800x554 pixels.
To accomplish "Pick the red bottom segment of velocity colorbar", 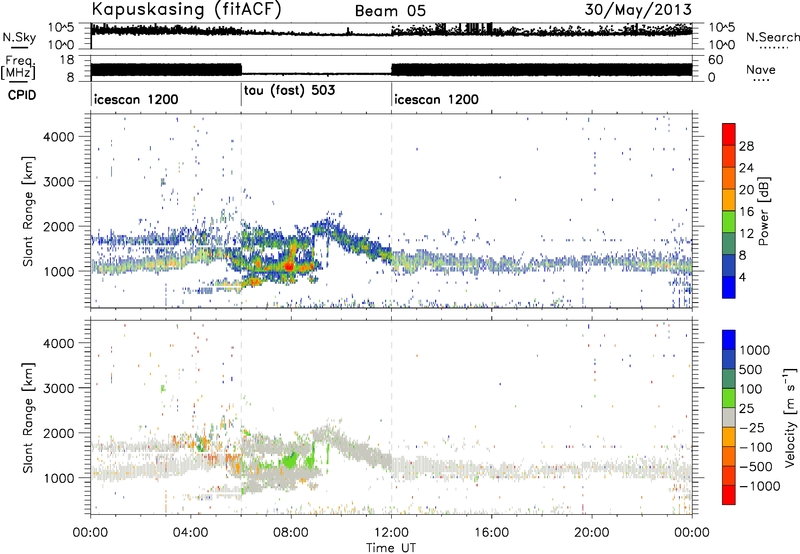I will point(729,495).
